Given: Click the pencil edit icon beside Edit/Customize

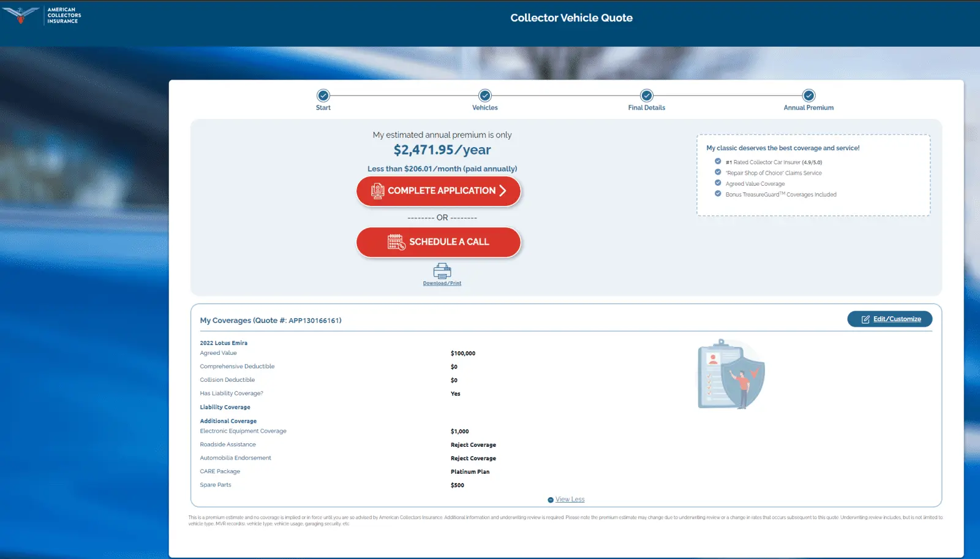Looking at the screenshot, I should point(865,319).
